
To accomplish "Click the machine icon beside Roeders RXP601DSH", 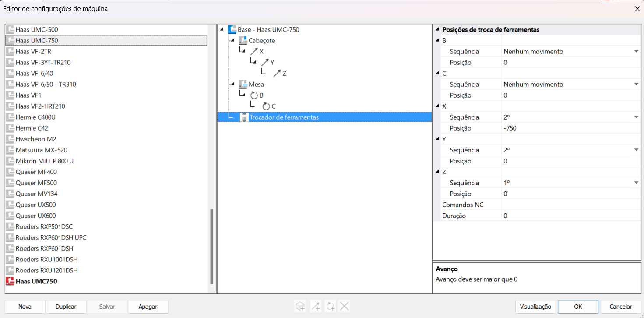I will pos(10,248).
